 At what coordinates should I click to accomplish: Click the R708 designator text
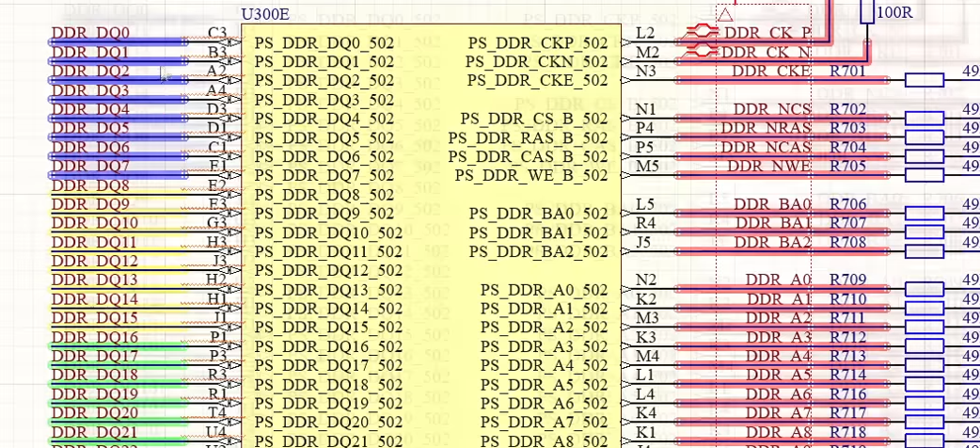tap(847, 242)
